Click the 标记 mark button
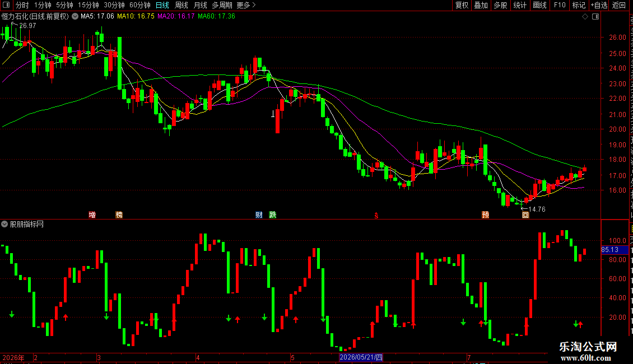The width and height of the screenshot is (633, 364). pyautogui.click(x=579, y=5)
